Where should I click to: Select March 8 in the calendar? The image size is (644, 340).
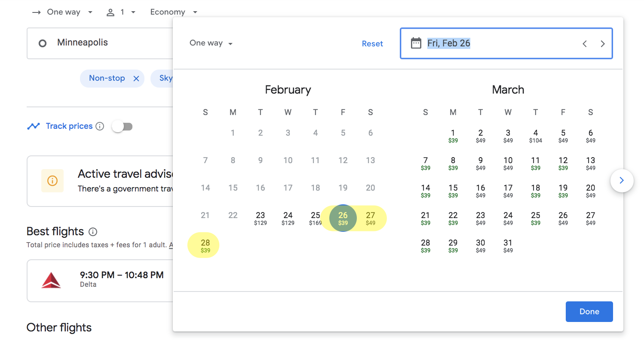tap(453, 163)
